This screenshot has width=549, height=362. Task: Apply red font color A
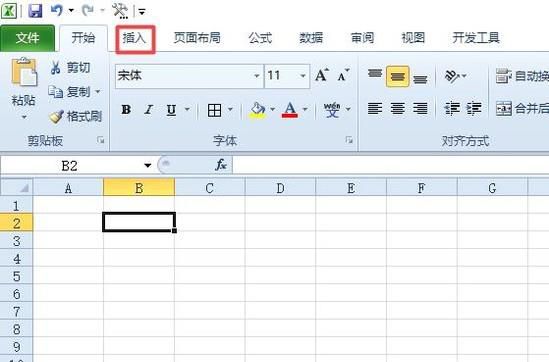coord(290,110)
